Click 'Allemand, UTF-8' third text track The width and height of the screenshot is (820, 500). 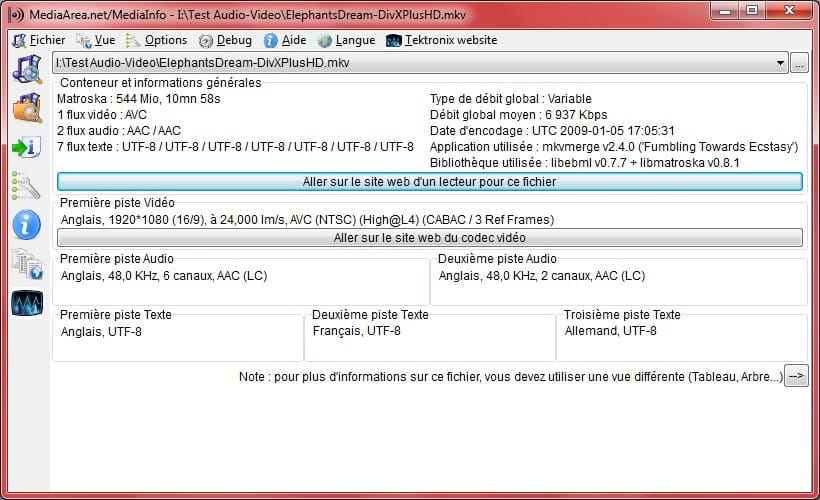pyautogui.click(x=610, y=331)
